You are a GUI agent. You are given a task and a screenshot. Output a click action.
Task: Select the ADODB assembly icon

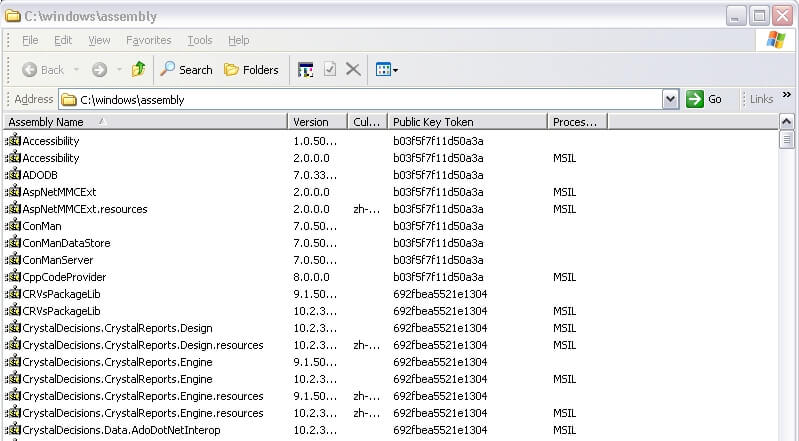click(x=13, y=174)
